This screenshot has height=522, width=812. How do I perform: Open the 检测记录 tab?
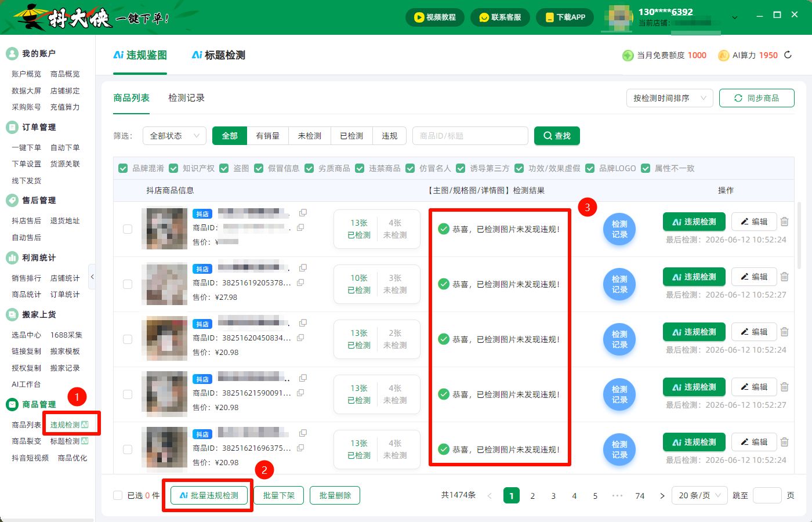tap(186, 98)
